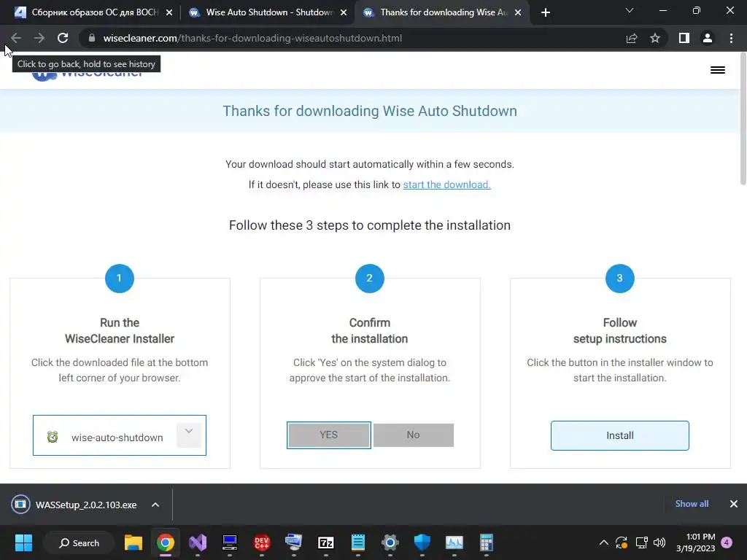Show all downloads
This screenshot has width=747, height=560.
tap(692, 504)
